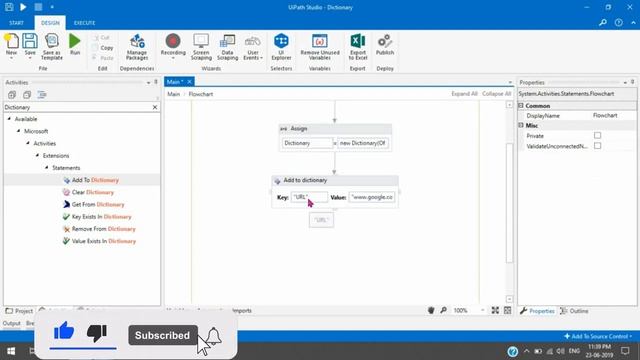Open the 100% zoom dropdown
Image resolution: width=640 pixels, height=360 pixels.
click(482, 311)
